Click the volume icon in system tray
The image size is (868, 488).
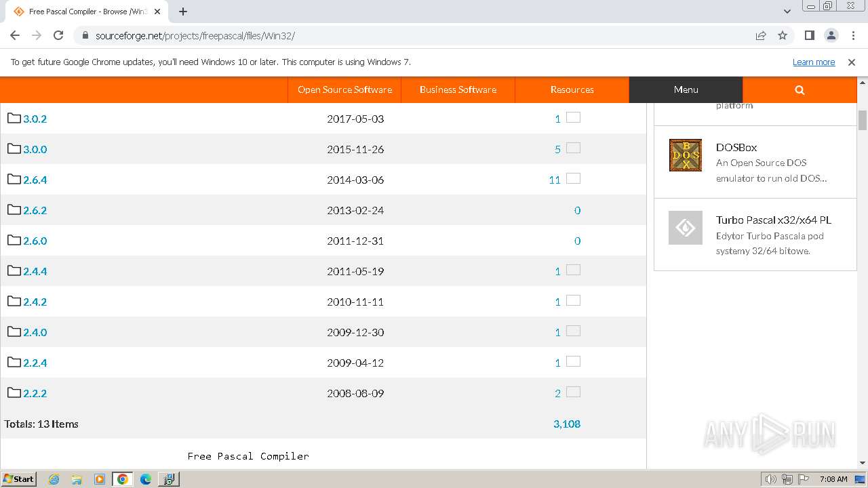[771, 479]
